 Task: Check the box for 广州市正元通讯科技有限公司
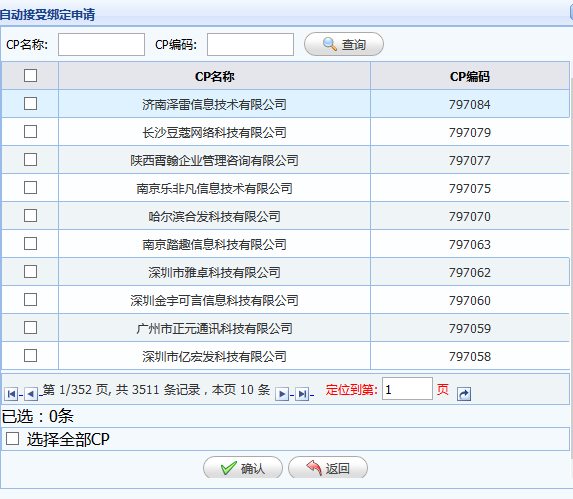(x=30, y=328)
